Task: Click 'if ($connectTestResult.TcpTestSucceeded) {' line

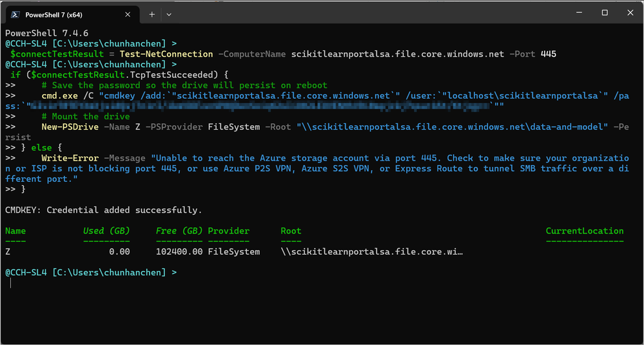Action: 119,75
